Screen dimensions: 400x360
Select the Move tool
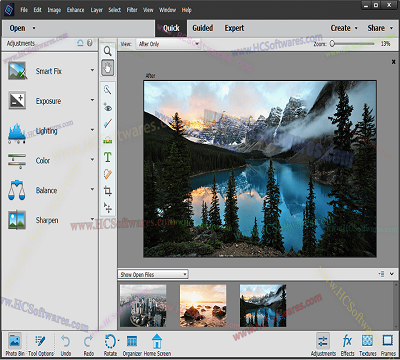pos(107,207)
